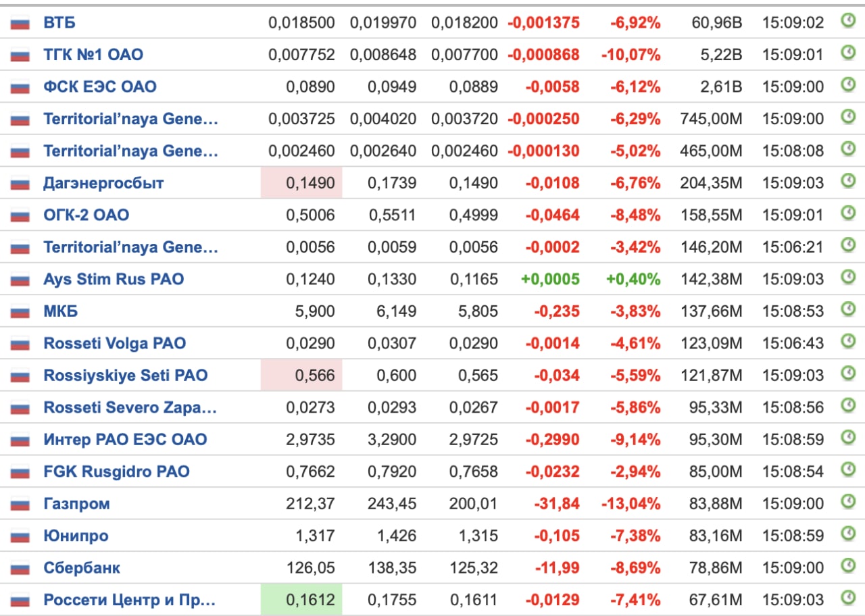Click the volume 745,00M

[x=711, y=119]
